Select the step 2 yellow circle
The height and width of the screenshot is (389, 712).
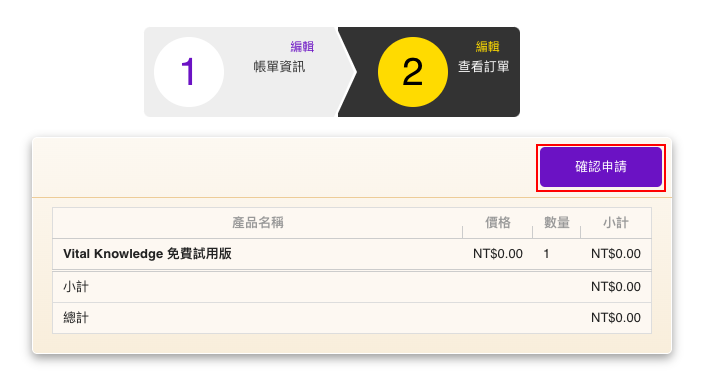click(413, 72)
